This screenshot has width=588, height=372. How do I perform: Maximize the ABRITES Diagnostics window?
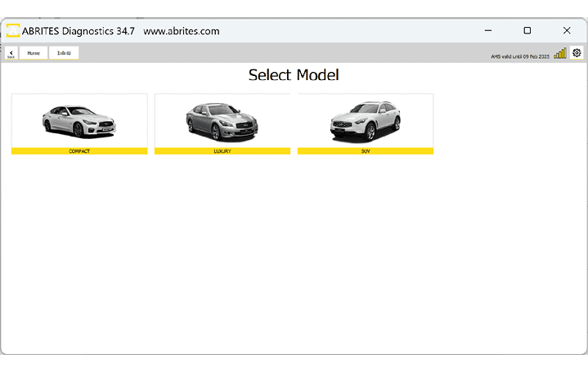pyautogui.click(x=527, y=31)
